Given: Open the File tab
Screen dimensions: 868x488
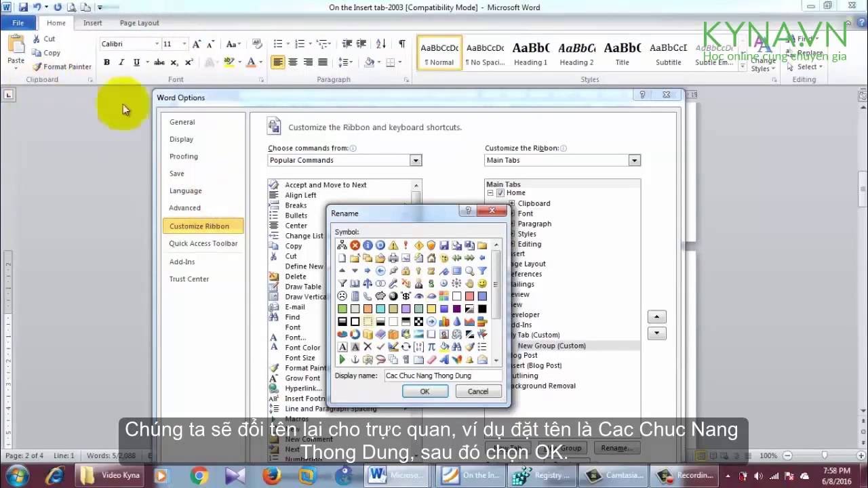Looking at the screenshot, I should click(x=18, y=23).
